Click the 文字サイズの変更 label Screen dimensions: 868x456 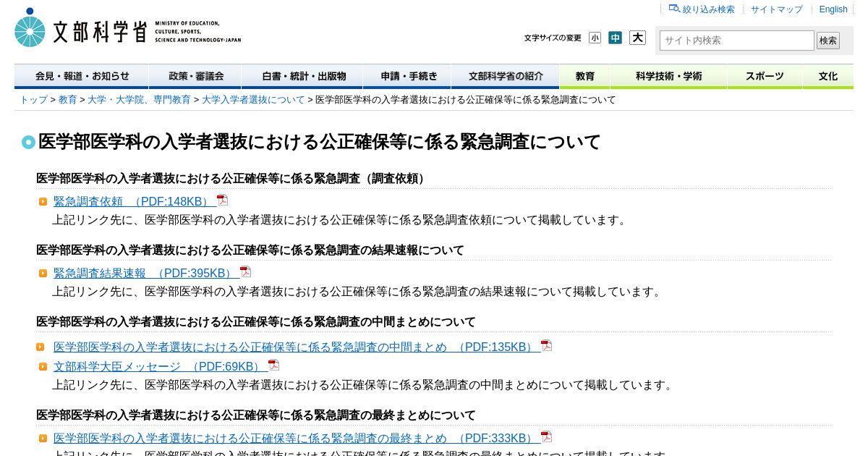(553, 38)
